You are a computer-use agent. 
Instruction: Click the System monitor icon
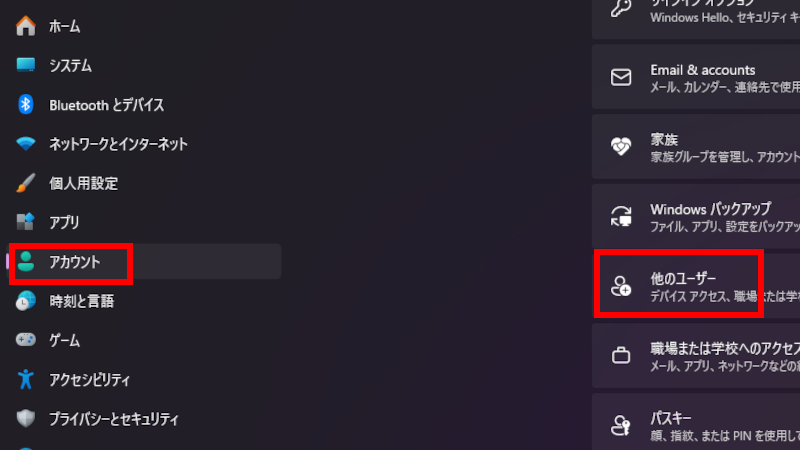pyautogui.click(x=26, y=66)
